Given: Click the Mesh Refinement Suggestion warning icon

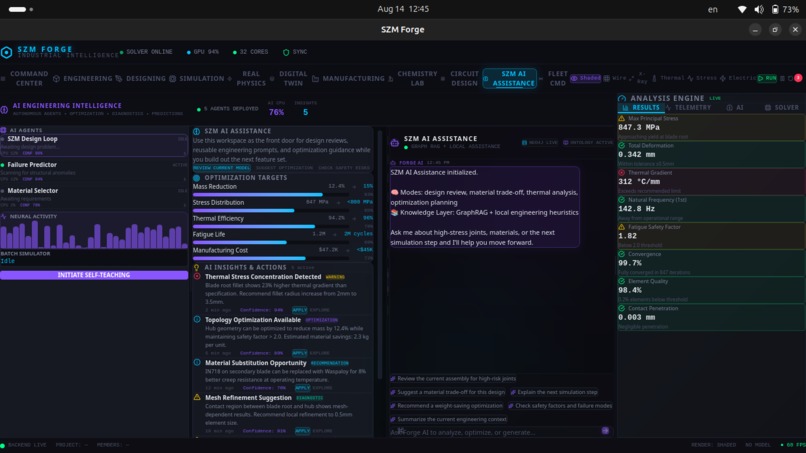Looking at the screenshot, I should pyautogui.click(x=197, y=397).
